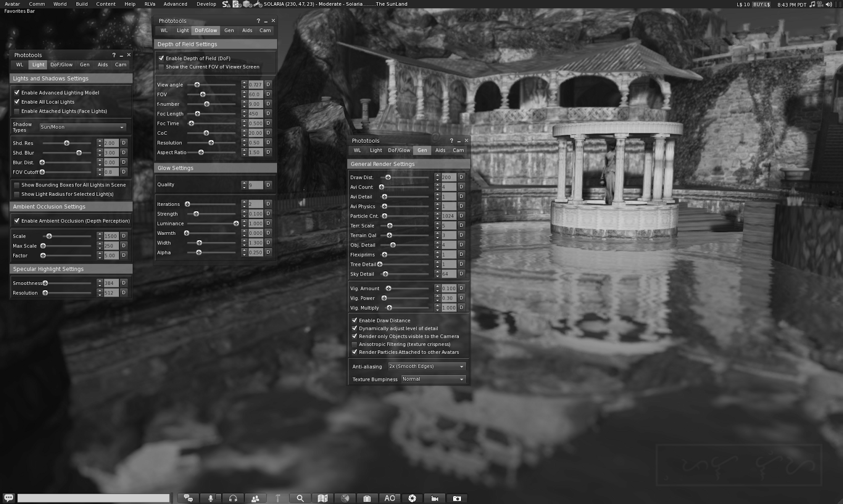Viewport: 843px width, 504px height.
Task: Click the T icon in bottom toolbar
Action: point(278,498)
